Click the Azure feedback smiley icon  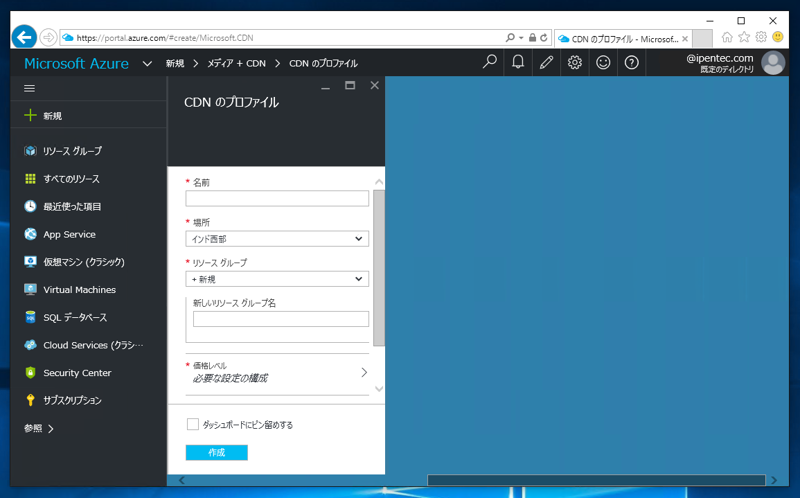pyautogui.click(x=604, y=62)
